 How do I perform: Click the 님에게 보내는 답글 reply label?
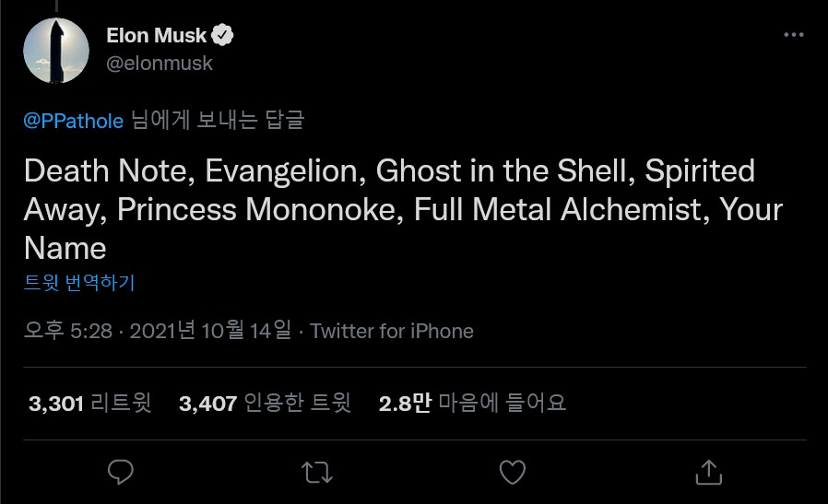point(218,121)
